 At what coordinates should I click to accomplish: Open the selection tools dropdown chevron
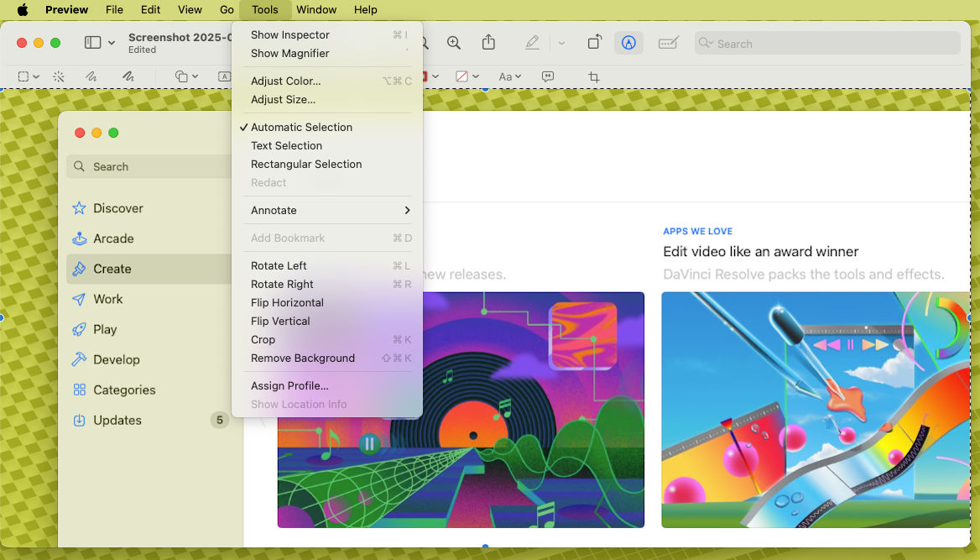36,76
